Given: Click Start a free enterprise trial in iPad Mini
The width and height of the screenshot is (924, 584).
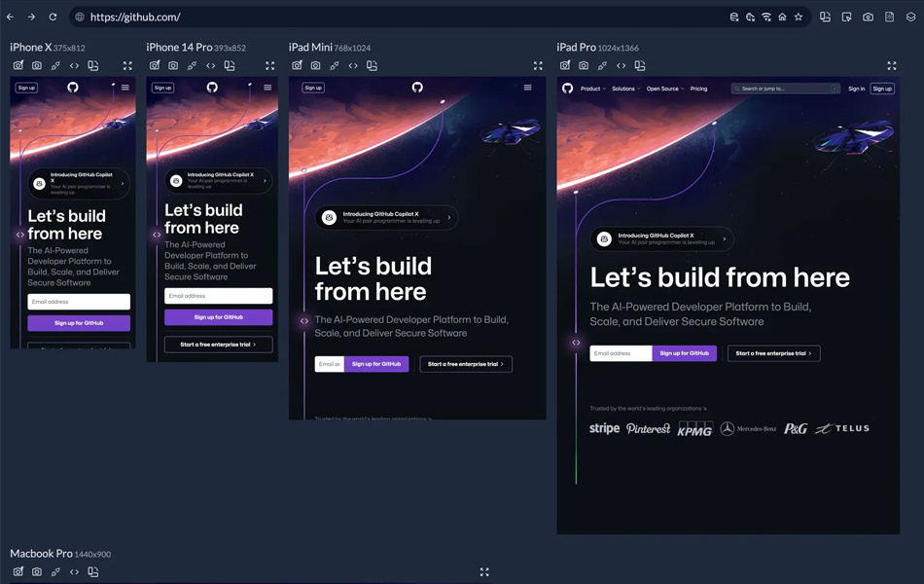Looking at the screenshot, I should [x=466, y=364].
